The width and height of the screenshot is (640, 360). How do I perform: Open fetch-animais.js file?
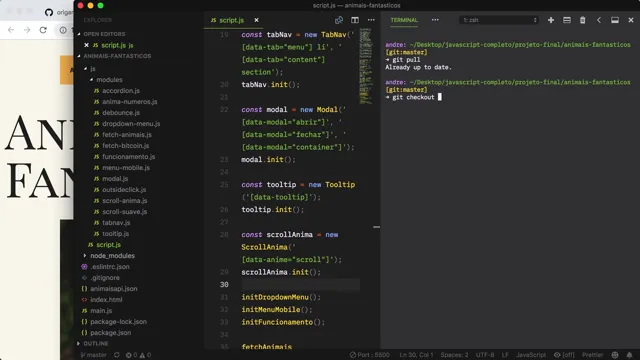(127, 135)
